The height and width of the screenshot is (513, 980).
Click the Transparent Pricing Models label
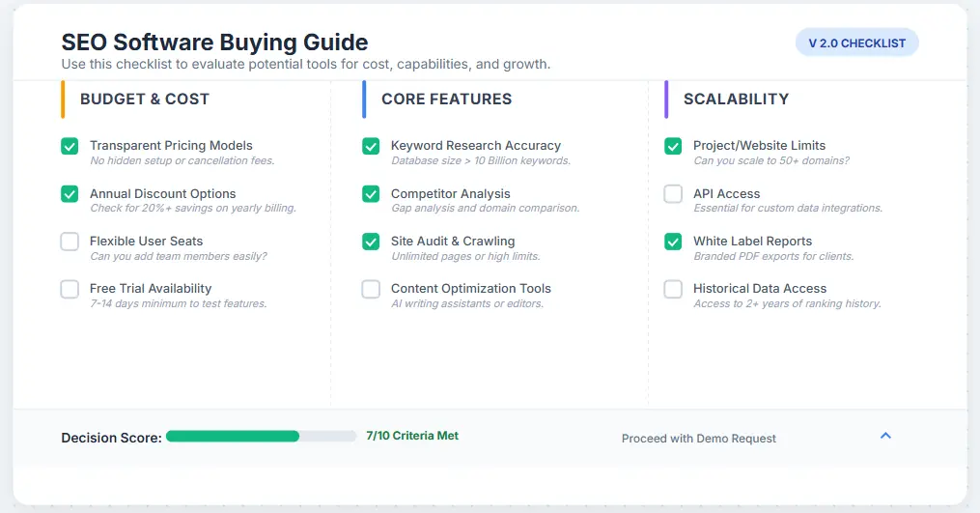171,145
